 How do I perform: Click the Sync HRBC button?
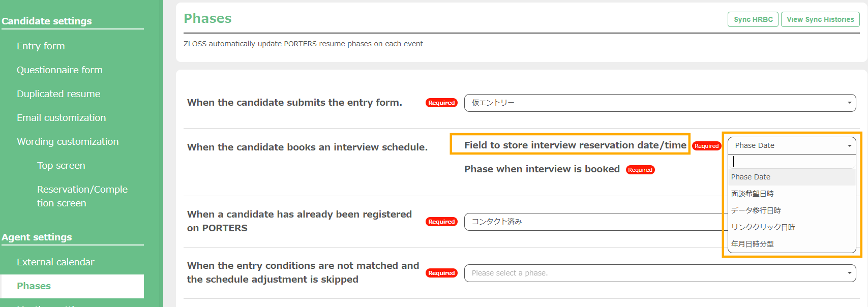click(753, 19)
